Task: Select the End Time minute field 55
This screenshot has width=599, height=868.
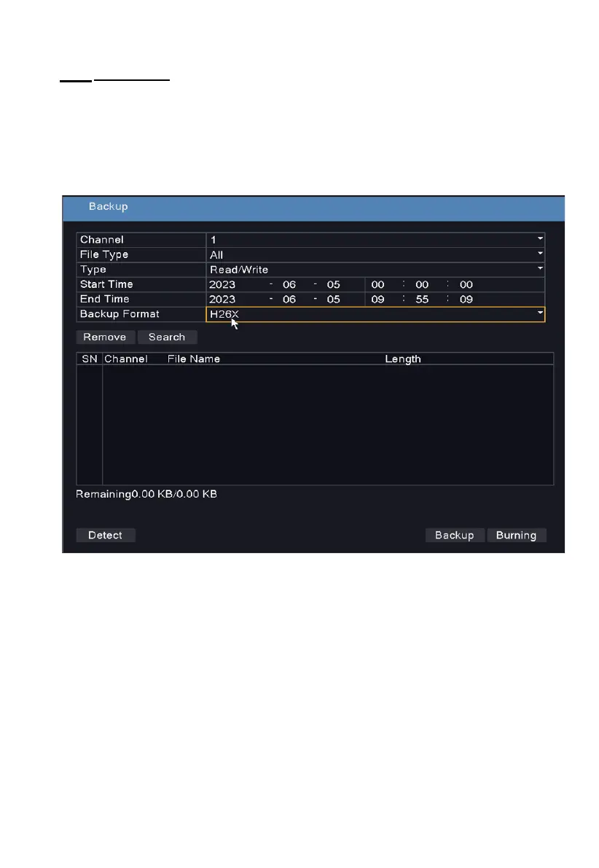Action: (422, 300)
